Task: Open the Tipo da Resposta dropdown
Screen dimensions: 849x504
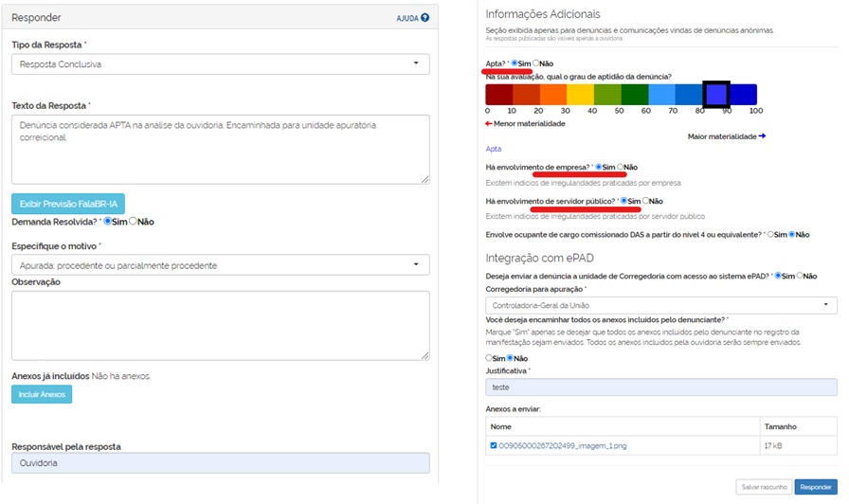Action: [220, 64]
